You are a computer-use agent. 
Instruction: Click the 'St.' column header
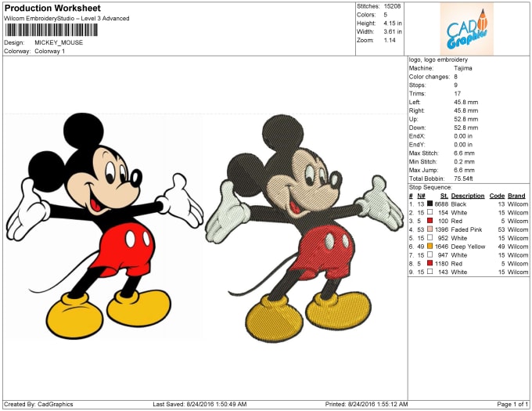[x=444, y=196]
